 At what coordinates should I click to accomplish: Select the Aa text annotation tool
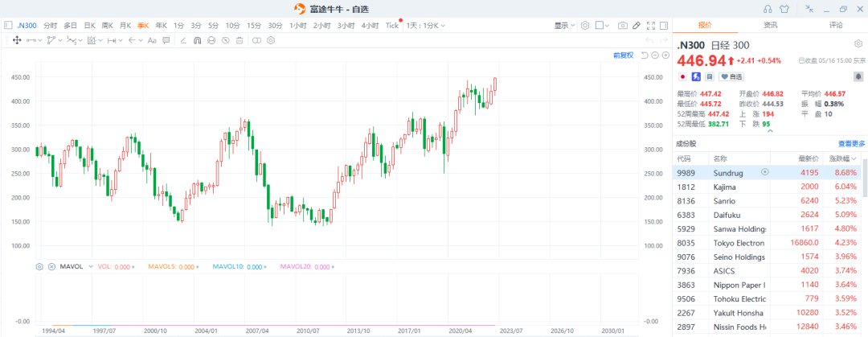point(152,40)
